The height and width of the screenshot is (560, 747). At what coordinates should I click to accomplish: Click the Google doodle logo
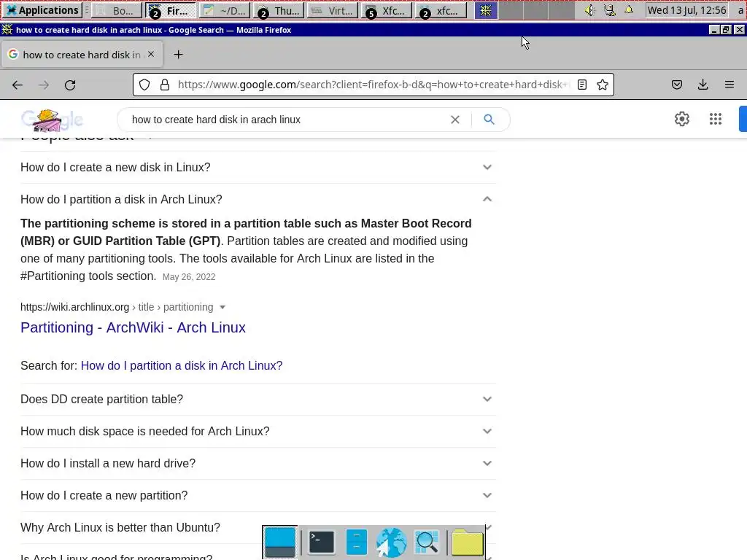[52, 120]
